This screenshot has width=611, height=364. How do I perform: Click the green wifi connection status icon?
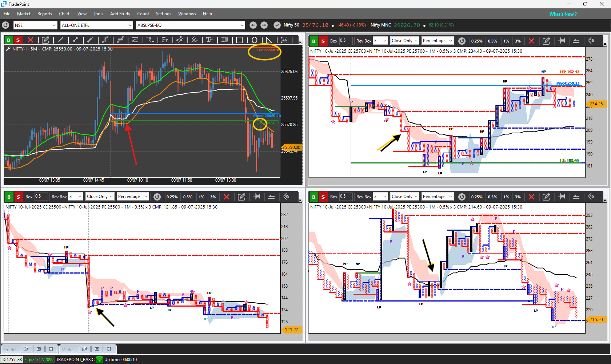click(x=99, y=360)
